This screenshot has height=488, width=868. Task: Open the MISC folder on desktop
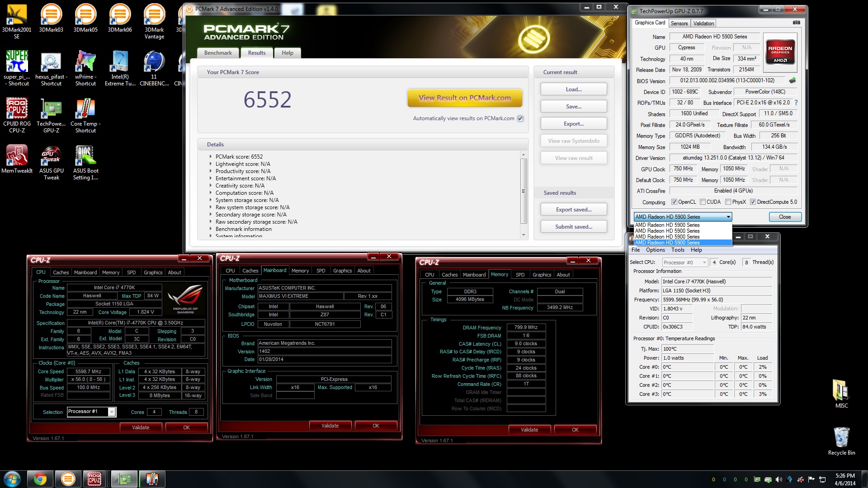[x=841, y=394]
